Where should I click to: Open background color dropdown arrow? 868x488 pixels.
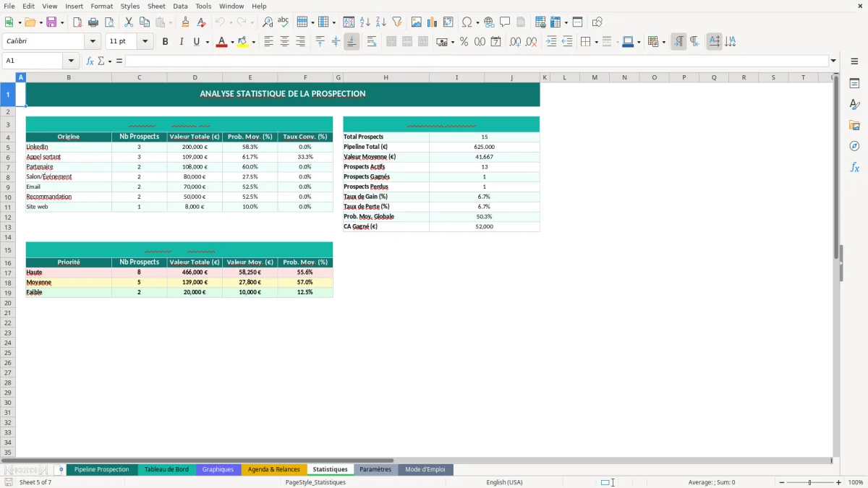pos(253,42)
